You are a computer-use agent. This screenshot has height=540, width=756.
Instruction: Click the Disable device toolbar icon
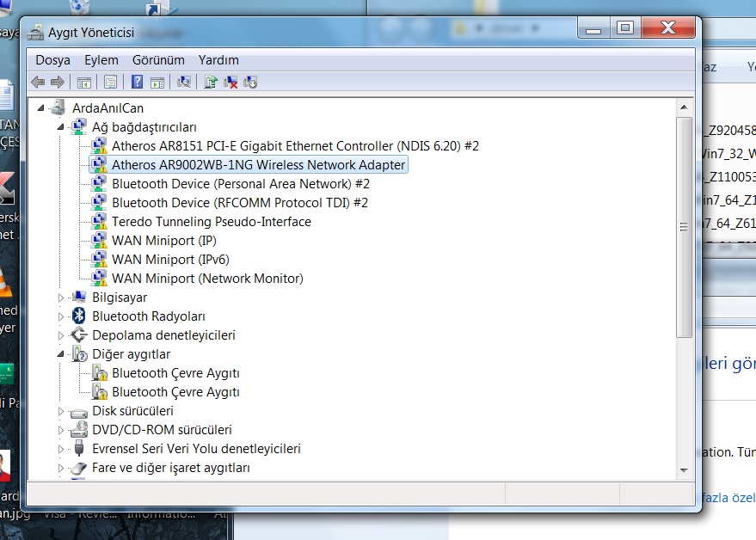[x=251, y=83]
